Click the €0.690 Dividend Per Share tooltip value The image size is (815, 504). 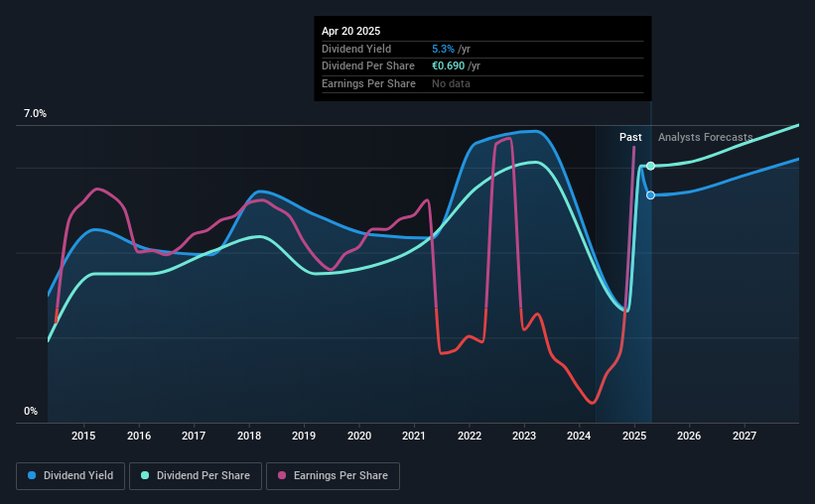(x=448, y=66)
